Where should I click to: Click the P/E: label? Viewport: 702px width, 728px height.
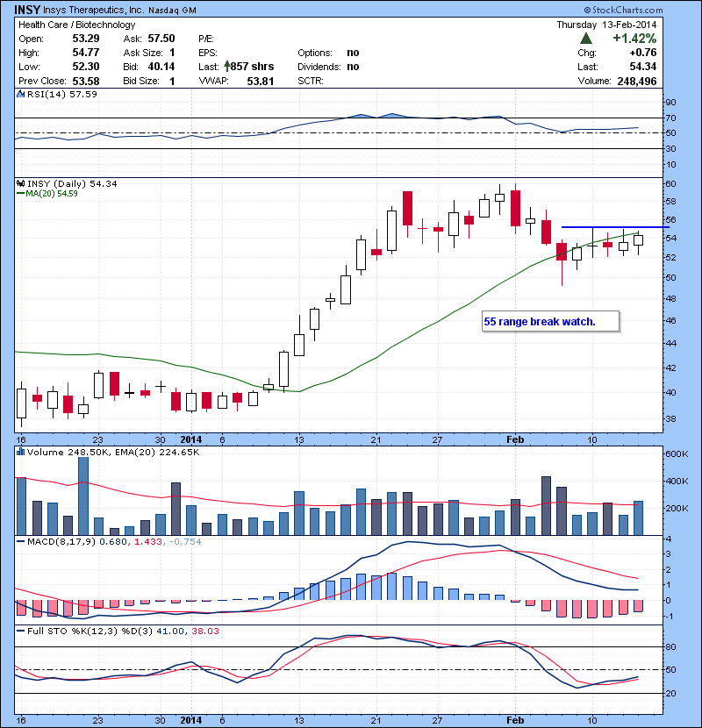click(x=206, y=39)
